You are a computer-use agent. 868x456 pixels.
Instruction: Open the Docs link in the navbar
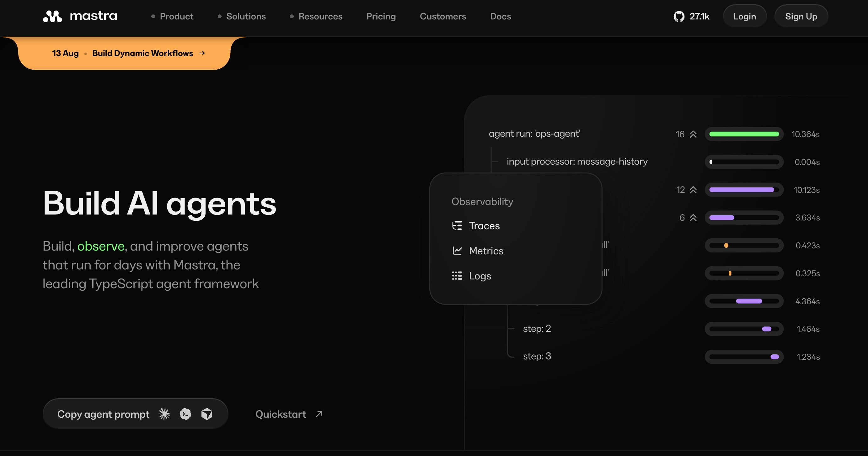[501, 16]
